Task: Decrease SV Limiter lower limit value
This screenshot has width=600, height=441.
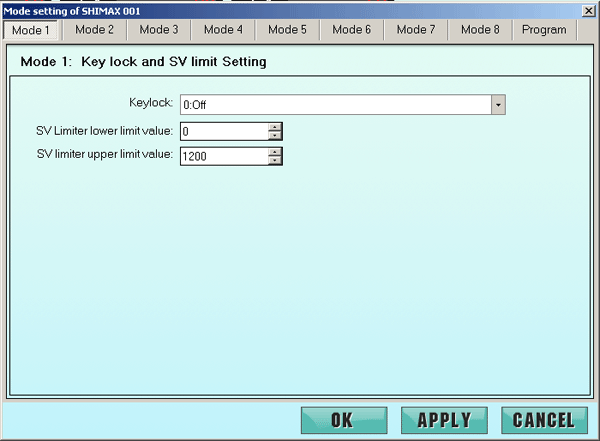Action: point(275,135)
